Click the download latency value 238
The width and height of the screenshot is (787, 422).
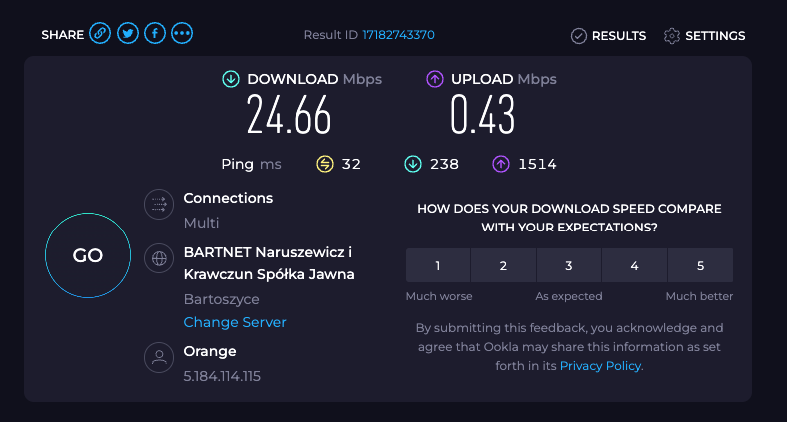click(444, 164)
